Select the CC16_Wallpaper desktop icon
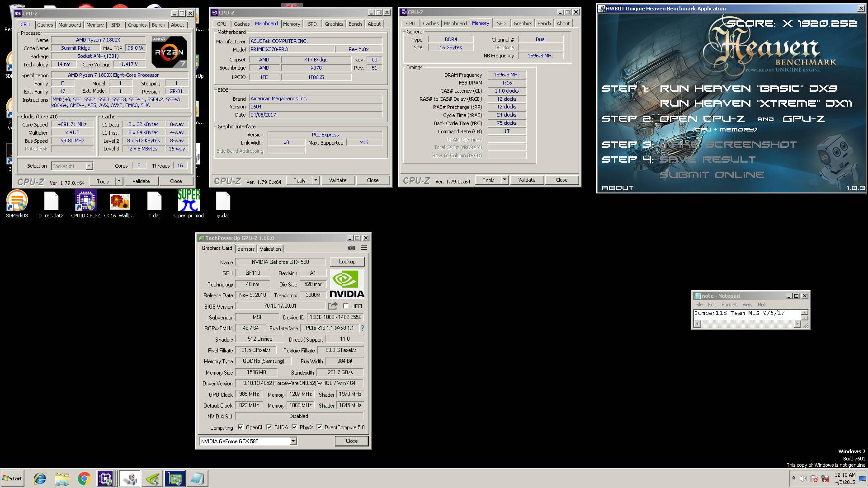868x488 pixels. (120, 204)
